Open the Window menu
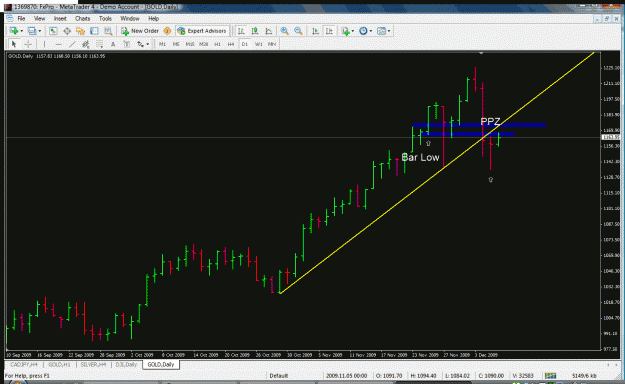The width and height of the screenshot is (625, 384). (x=130, y=19)
